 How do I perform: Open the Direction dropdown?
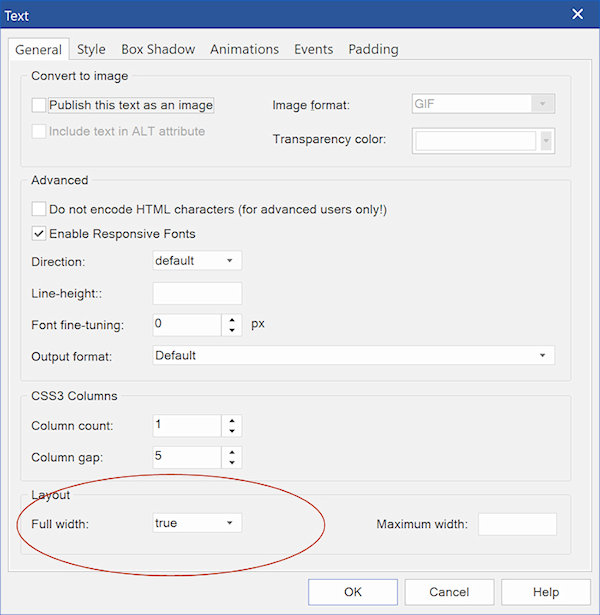[x=197, y=261]
